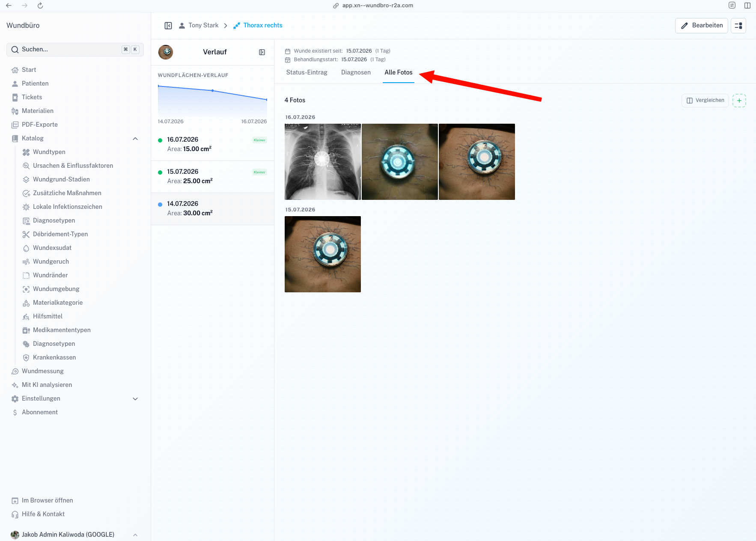
Task: Open Medikamententypen catalog
Action: (x=62, y=330)
